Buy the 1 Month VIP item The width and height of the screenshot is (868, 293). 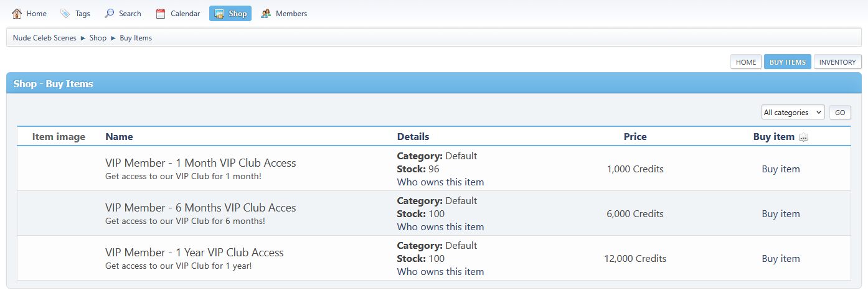click(x=780, y=169)
